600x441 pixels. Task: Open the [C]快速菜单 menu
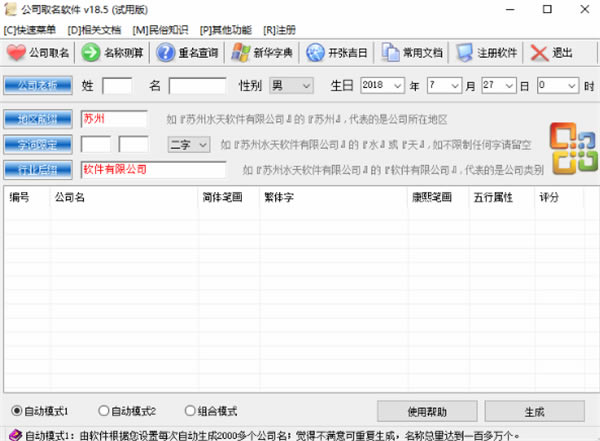(x=30, y=29)
